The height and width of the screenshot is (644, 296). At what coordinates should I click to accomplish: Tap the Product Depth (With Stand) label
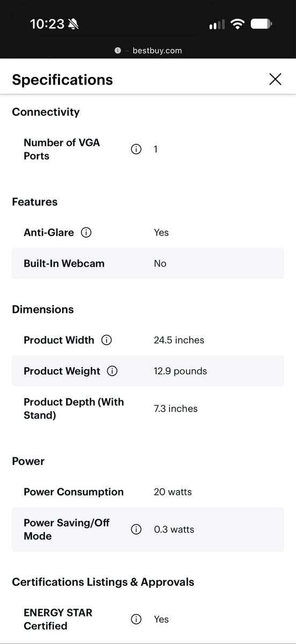tap(73, 408)
